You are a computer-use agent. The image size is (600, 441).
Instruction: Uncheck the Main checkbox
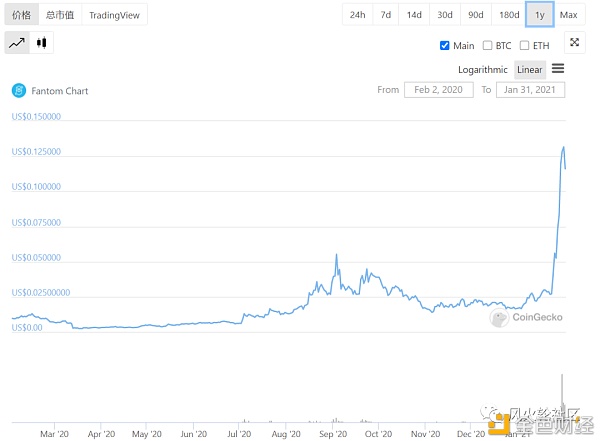[x=444, y=46]
